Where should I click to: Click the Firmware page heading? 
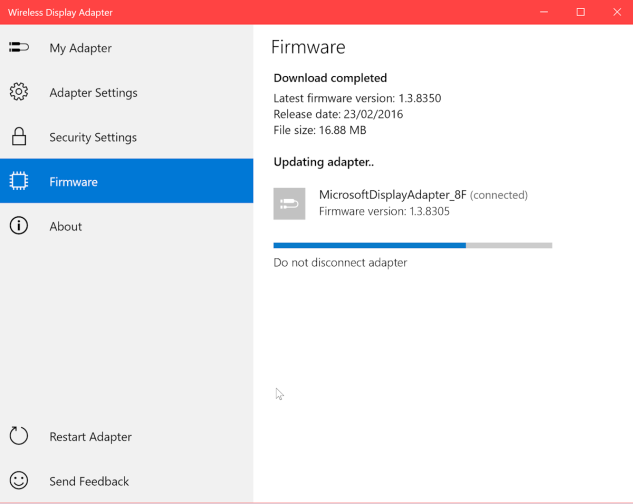pyautogui.click(x=308, y=47)
